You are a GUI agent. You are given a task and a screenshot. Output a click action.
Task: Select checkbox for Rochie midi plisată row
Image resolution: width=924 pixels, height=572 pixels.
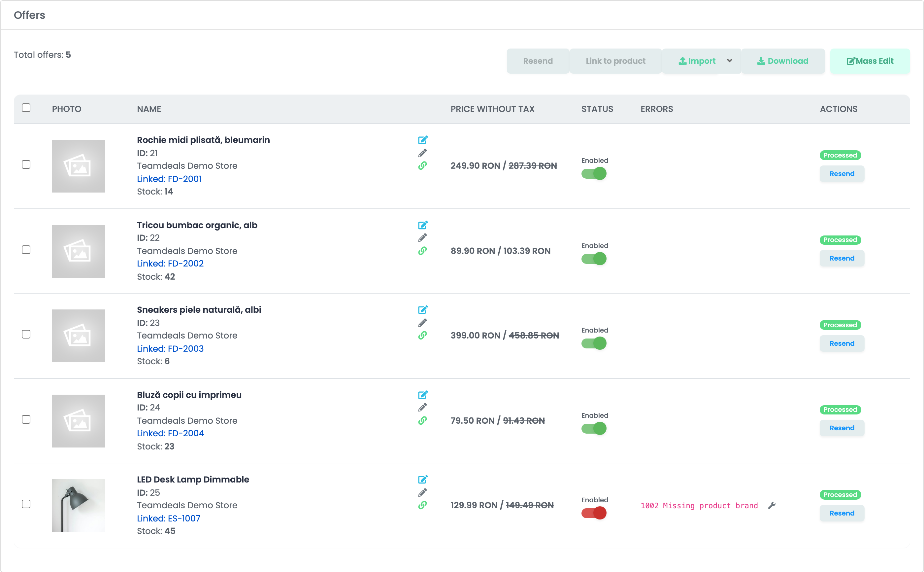click(x=26, y=164)
